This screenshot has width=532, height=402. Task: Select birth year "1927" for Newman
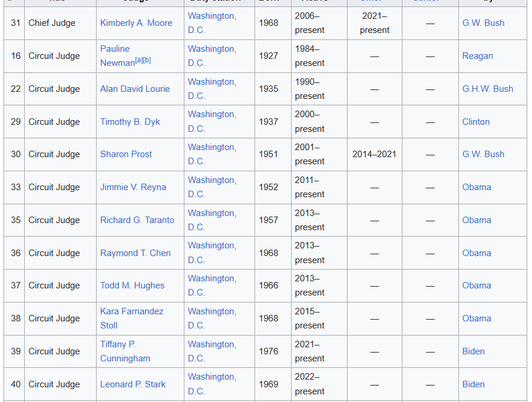(269, 56)
